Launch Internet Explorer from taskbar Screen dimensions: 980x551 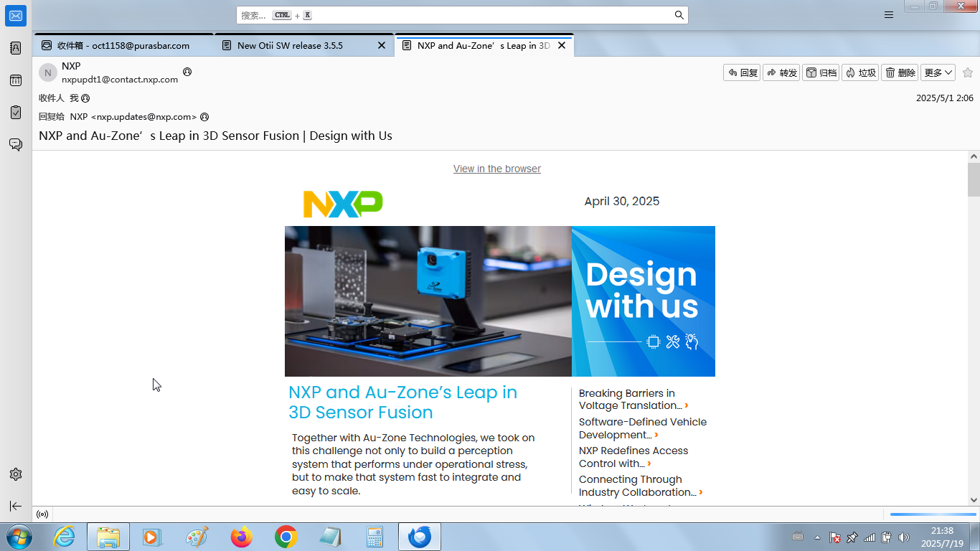pos(65,537)
